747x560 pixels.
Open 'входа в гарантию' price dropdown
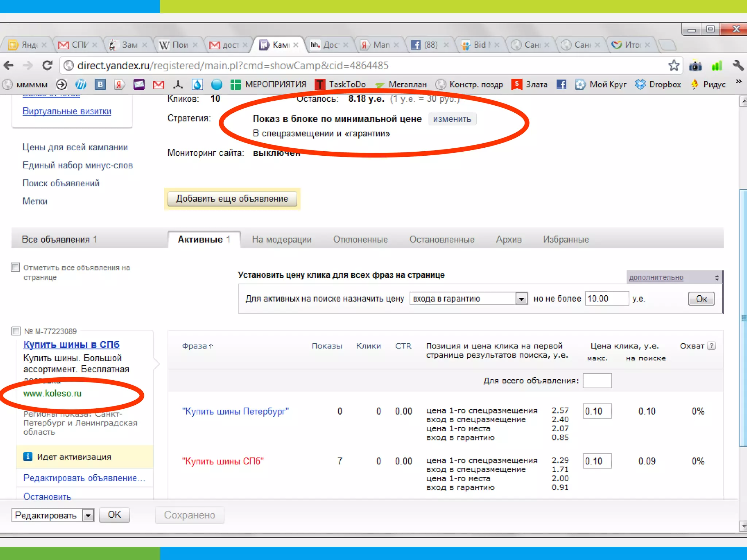pos(522,299)
